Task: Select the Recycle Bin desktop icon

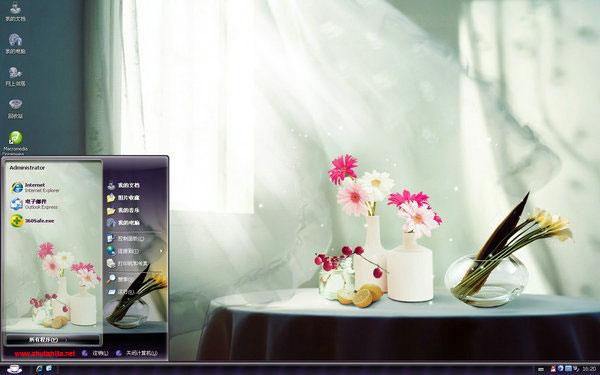Action: (15, 109)
